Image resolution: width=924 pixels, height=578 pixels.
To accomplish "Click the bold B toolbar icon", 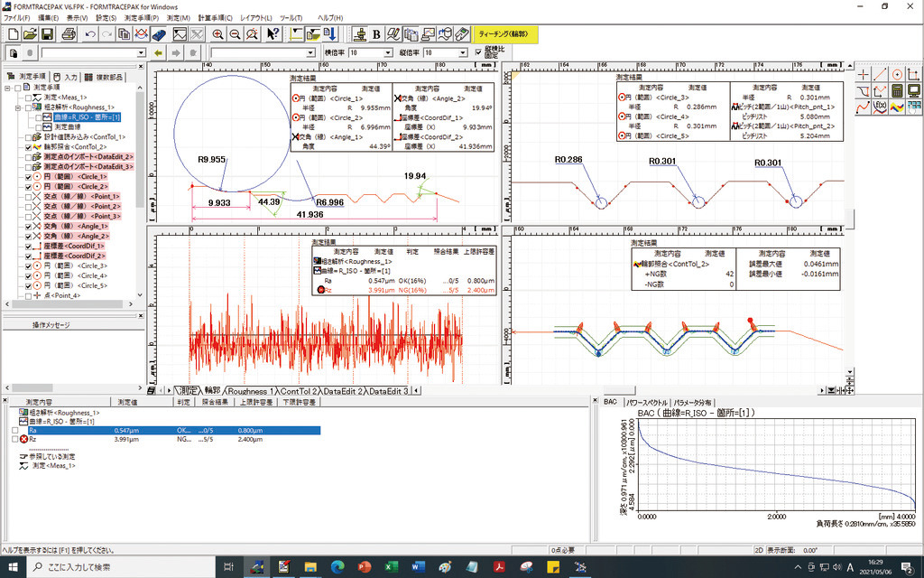I will [376, 34].
